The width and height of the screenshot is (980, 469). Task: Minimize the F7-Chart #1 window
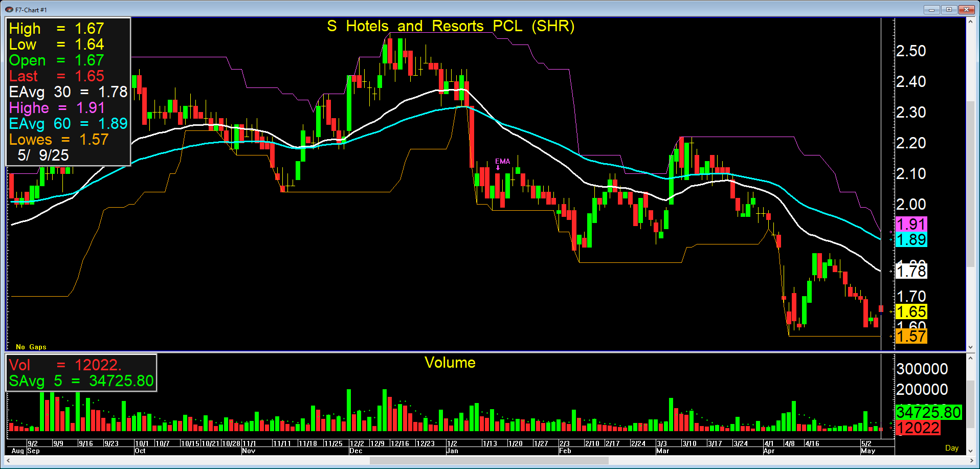tap(931, 9)
